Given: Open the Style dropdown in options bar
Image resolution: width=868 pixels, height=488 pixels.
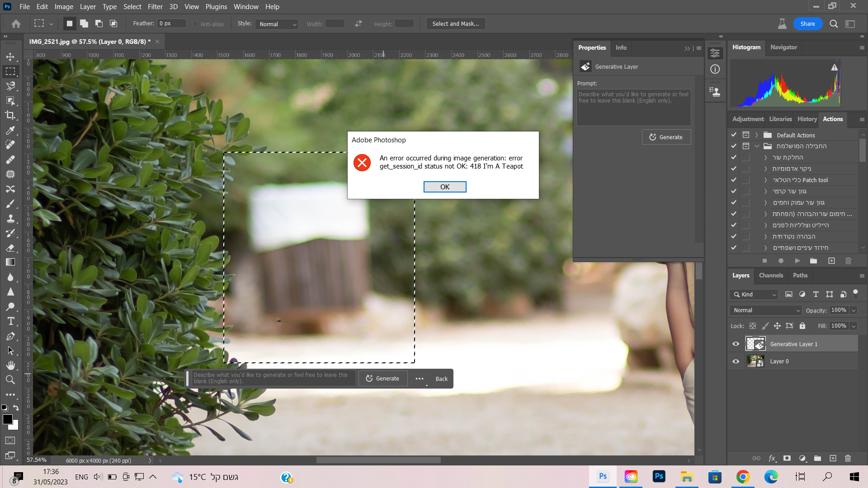Looking at the screenshot, I should pyautogui.click(x=277, y=24).
